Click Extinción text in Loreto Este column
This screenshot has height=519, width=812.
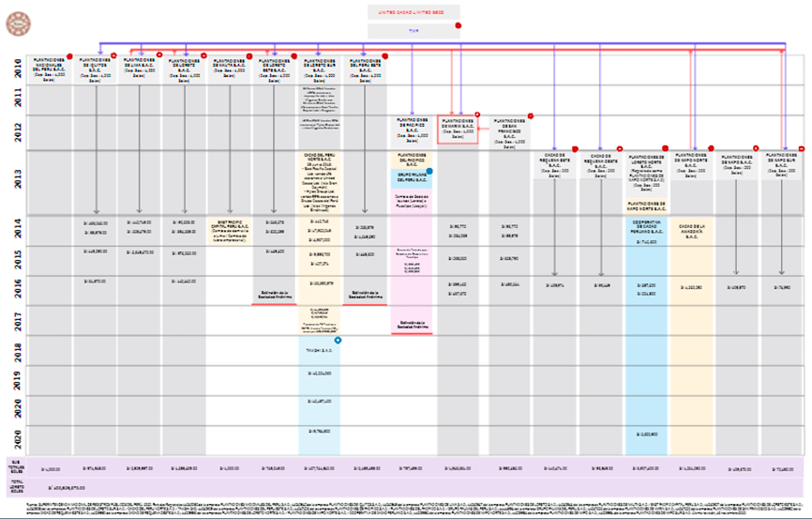[275, 295]
